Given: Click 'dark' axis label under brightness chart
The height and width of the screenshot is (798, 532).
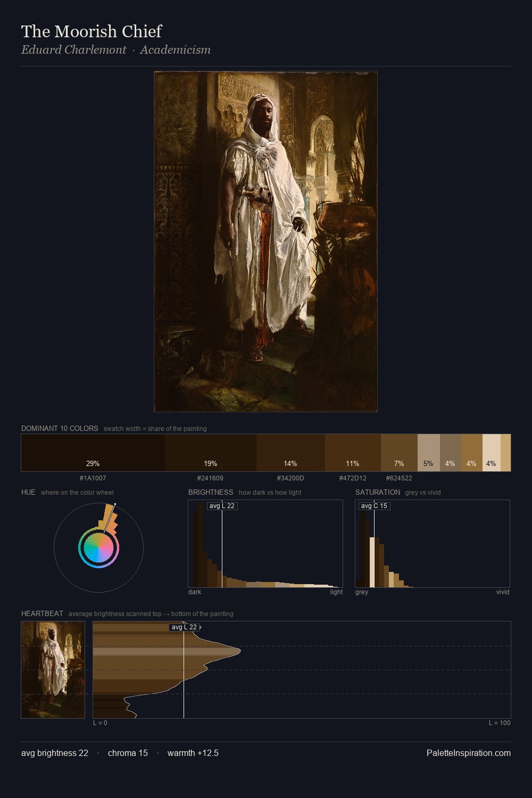Looking at the screenshot, I should pos(195,592).
